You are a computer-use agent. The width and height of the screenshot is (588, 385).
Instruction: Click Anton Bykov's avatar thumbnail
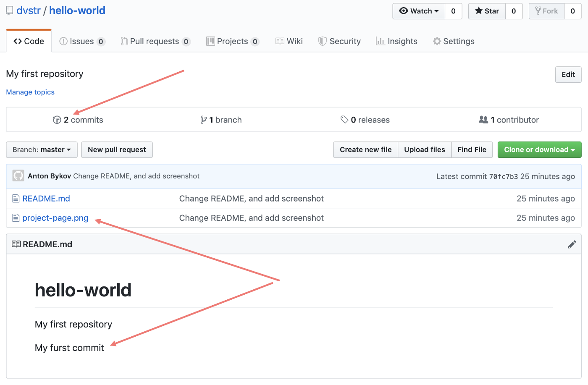pos(18,175)
